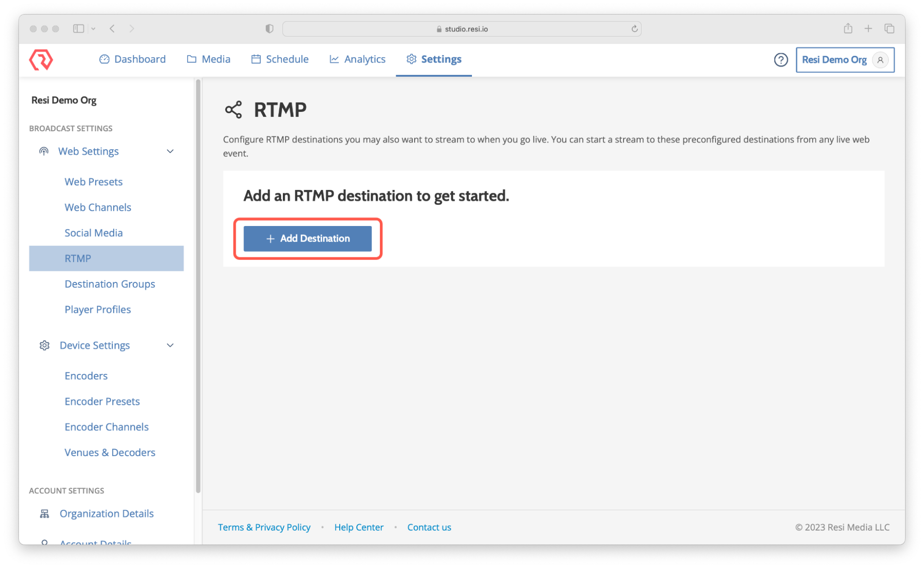Collapse the Web Settings section

(170, 151)
